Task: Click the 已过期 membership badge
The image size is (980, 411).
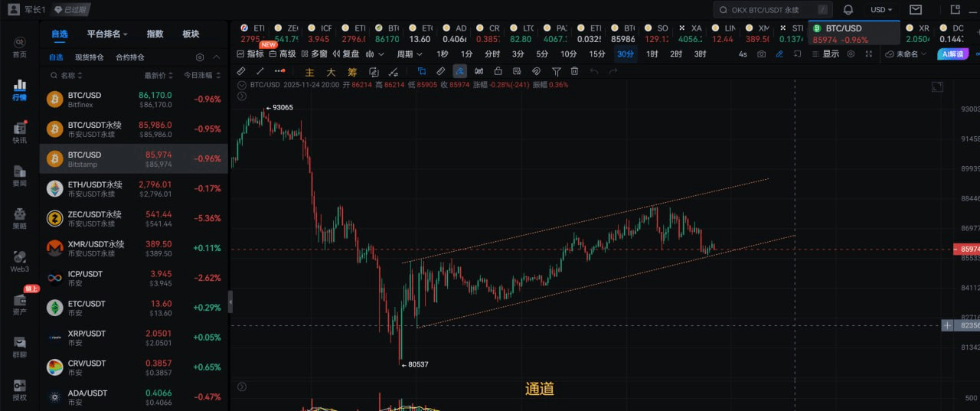Action: click(x=70, y=10)
